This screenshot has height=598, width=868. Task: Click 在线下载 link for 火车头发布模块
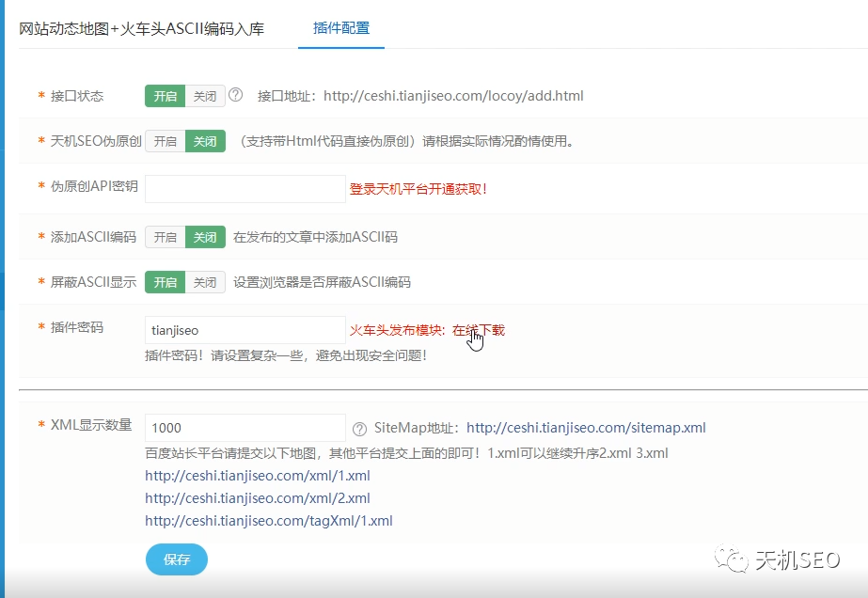[x=479, y=331]
